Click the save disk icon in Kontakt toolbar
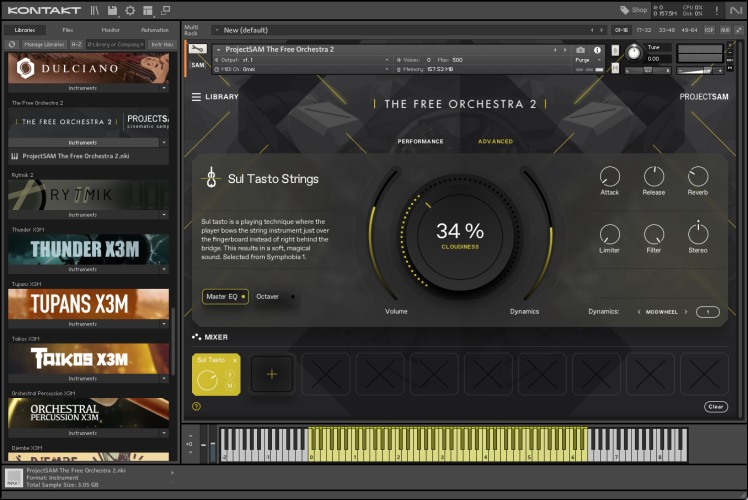The image size is (748, 500). 112,10
